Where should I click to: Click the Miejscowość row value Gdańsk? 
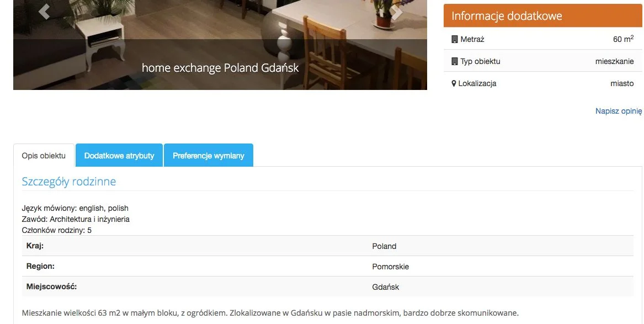[386, 287]
